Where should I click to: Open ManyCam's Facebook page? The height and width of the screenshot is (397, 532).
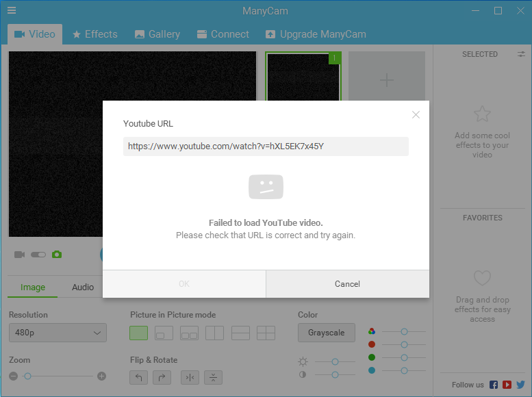point(494,385)
